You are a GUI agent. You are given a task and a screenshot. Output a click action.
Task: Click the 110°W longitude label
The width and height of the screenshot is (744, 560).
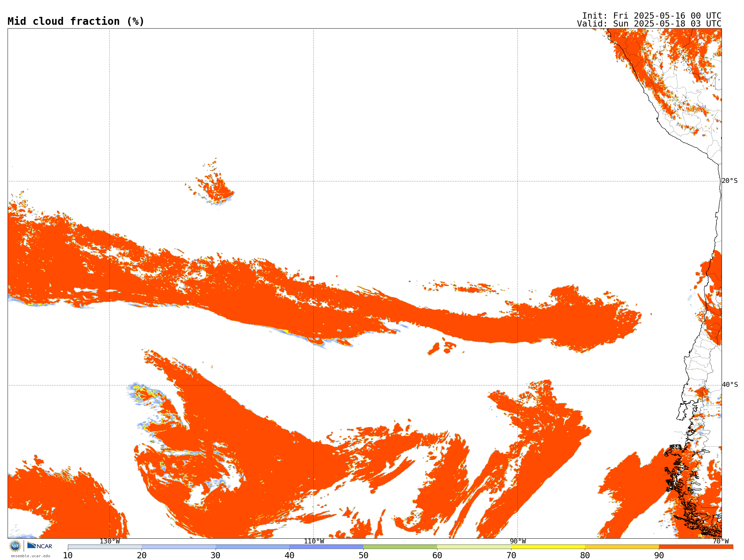tap(314, 541)
